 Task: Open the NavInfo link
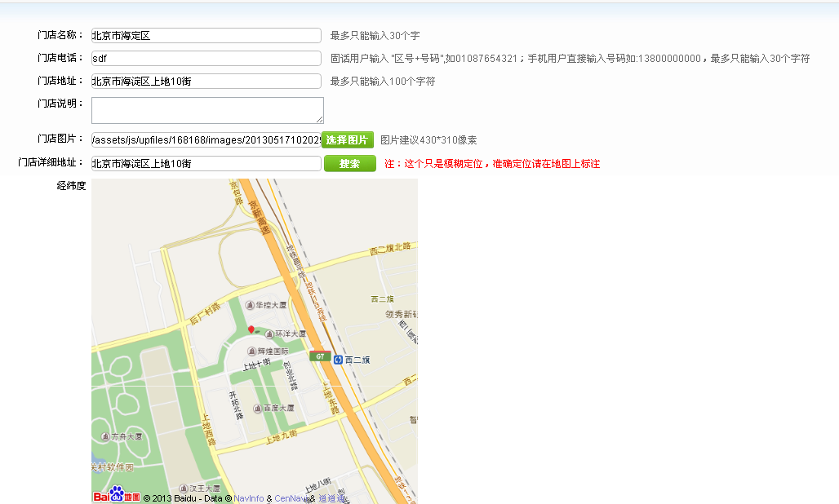tap(248, 498)
